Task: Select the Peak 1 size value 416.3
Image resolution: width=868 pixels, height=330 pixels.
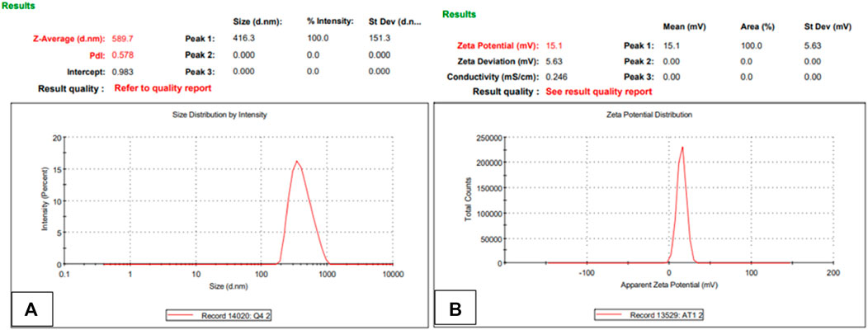Action: coord(244,40)
